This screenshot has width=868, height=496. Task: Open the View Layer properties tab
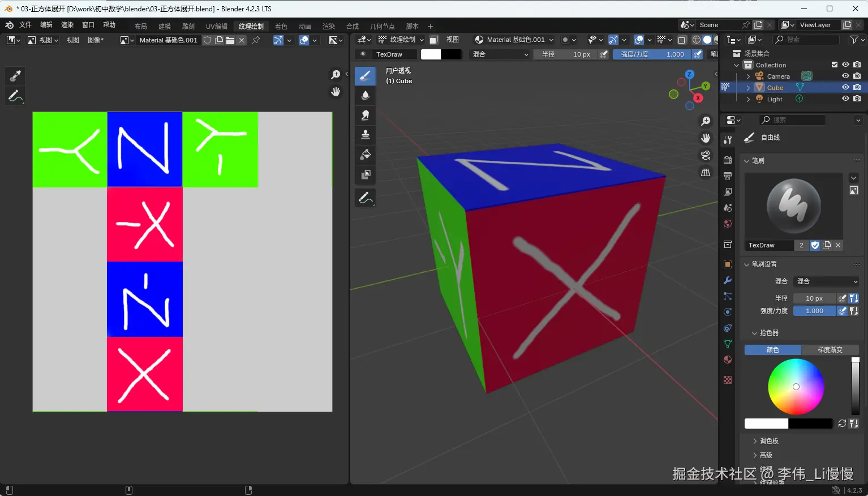click(728, 192)
